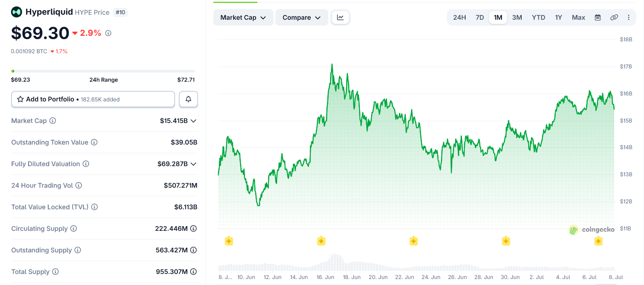Click the #10 rank badge
Viewport: 644px width, 285px height.
pos(120,12)
